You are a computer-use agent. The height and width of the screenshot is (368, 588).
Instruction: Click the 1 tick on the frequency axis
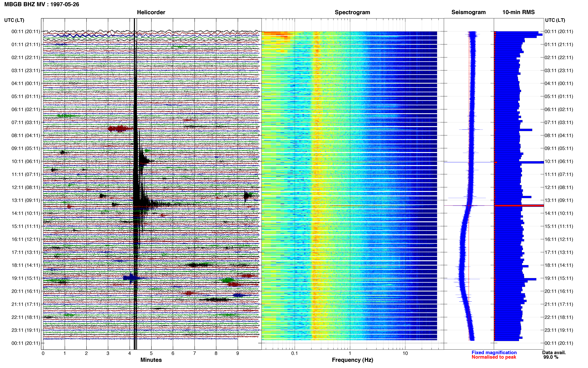pyautogui.click(x=350, y=353)
